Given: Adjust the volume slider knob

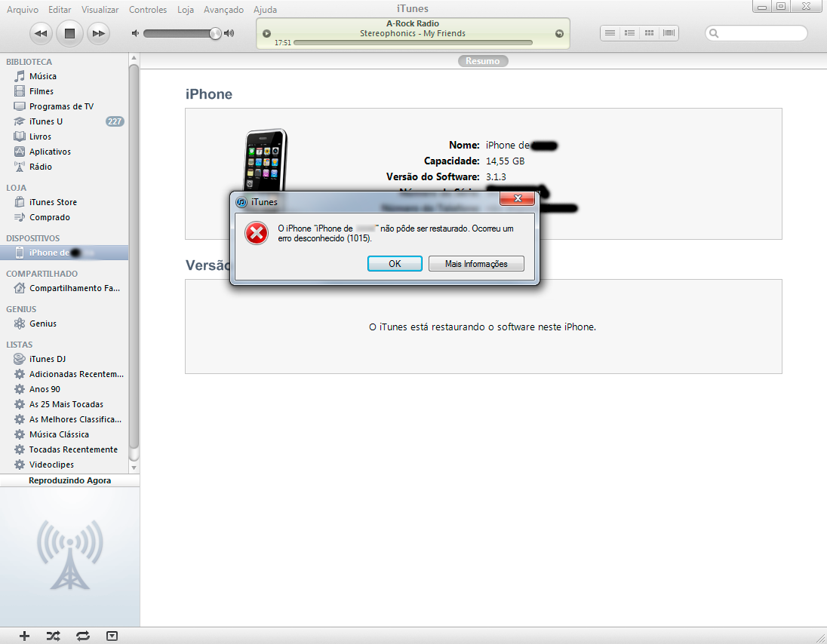Looking at the screenshot, I should click(x=214, y=33).
